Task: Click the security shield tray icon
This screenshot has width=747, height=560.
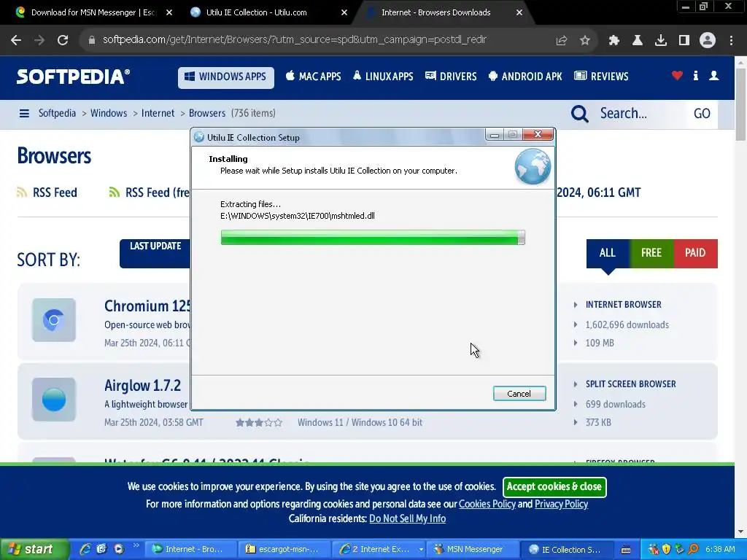Action: point(667,549)
